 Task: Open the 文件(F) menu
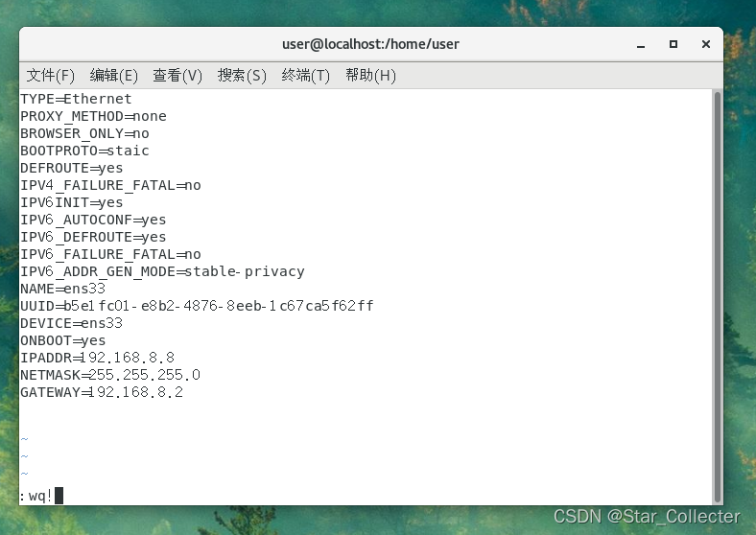pos(51,75)
